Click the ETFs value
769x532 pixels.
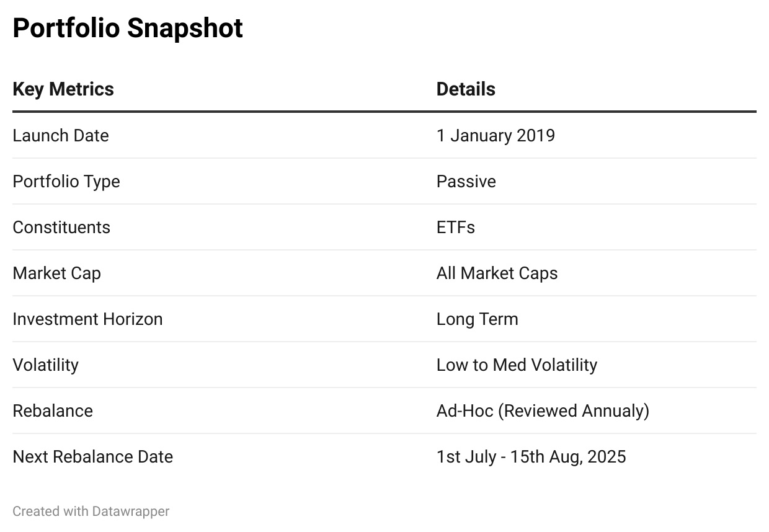456,227
